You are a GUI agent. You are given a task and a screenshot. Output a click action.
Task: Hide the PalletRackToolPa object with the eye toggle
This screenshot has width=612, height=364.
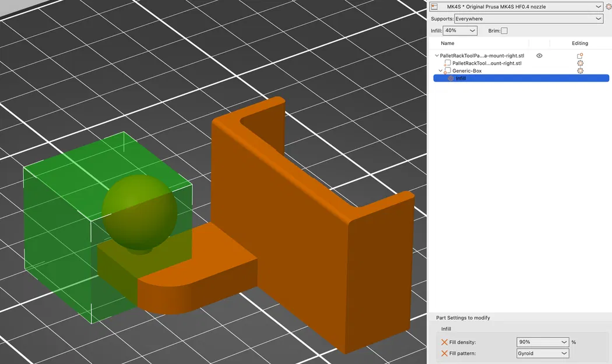pyautogui.click(x=539, y=55)
